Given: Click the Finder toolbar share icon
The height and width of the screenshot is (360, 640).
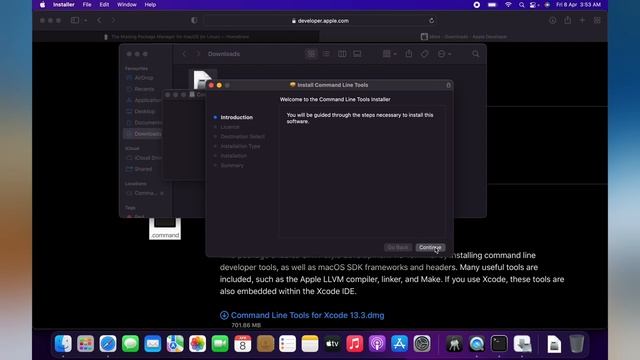Looking at the screenshot, I should (409, 54).
